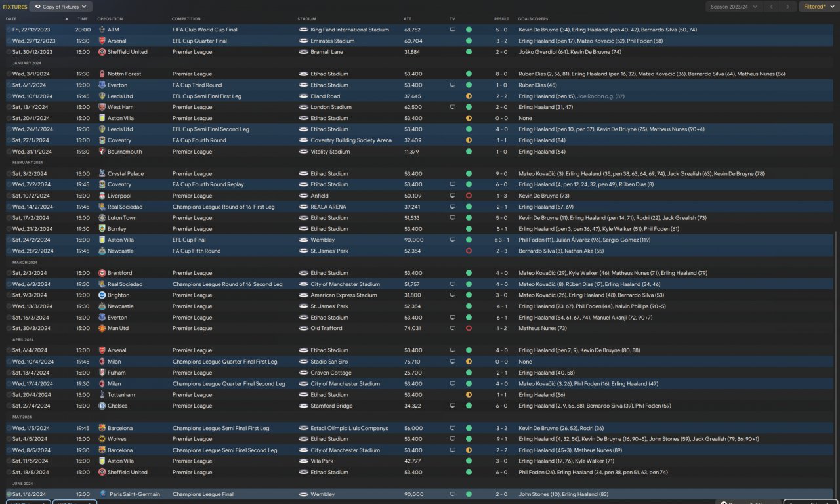The width and height of the screenshot is (840, 504).
Task: Open the Copy of Fixtures view dropdown
Action: (61, 7)
